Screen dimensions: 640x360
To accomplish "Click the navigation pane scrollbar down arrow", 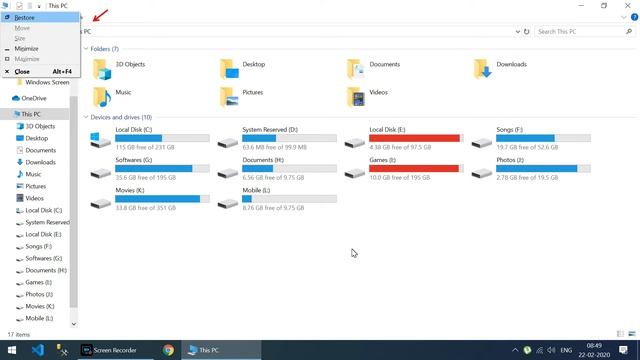I will click(74, 324).
